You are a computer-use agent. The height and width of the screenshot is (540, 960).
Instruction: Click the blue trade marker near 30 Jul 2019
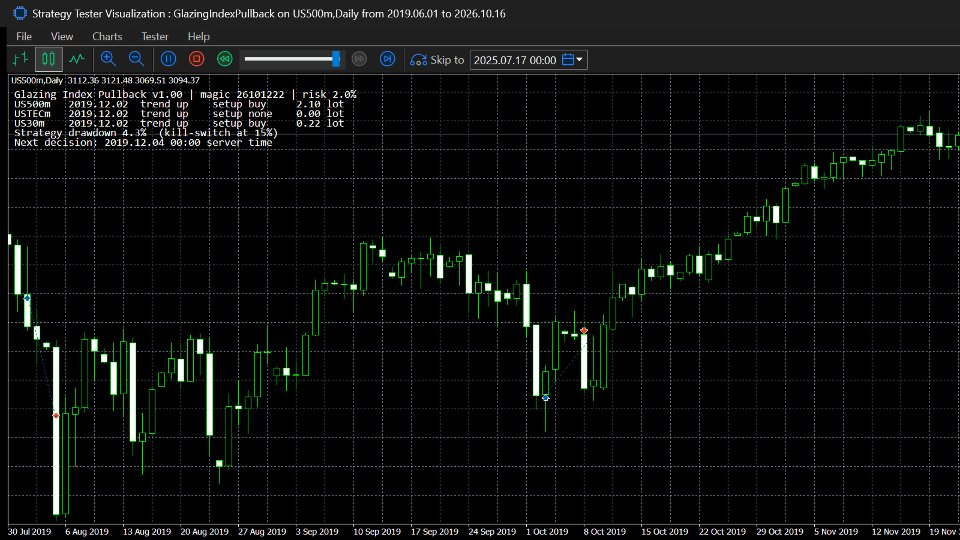click(27, 298)
